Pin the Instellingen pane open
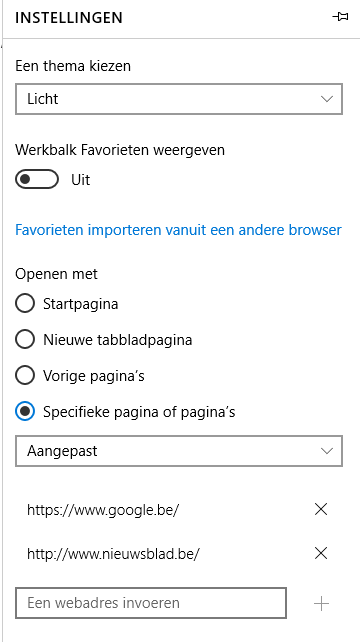 click(x=340, y=17)
